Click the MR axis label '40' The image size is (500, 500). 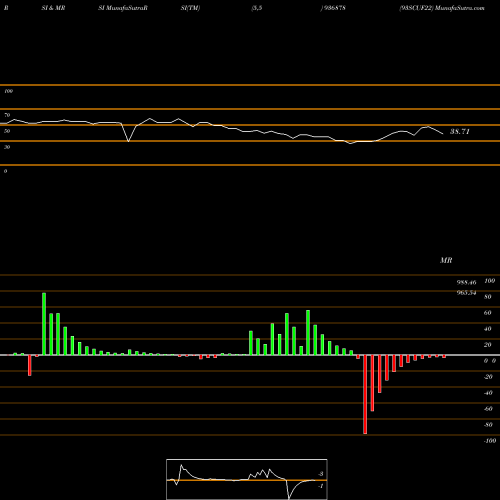488,329
